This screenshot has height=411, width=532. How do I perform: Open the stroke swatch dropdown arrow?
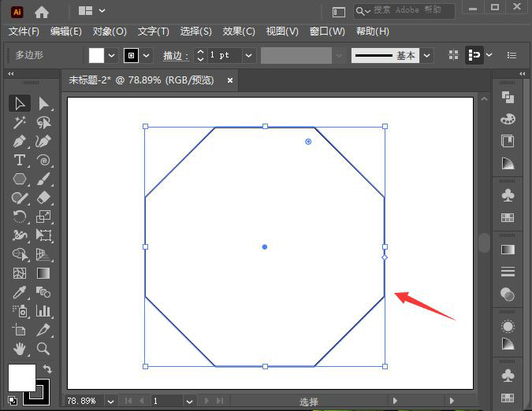(x=147, y=55)
